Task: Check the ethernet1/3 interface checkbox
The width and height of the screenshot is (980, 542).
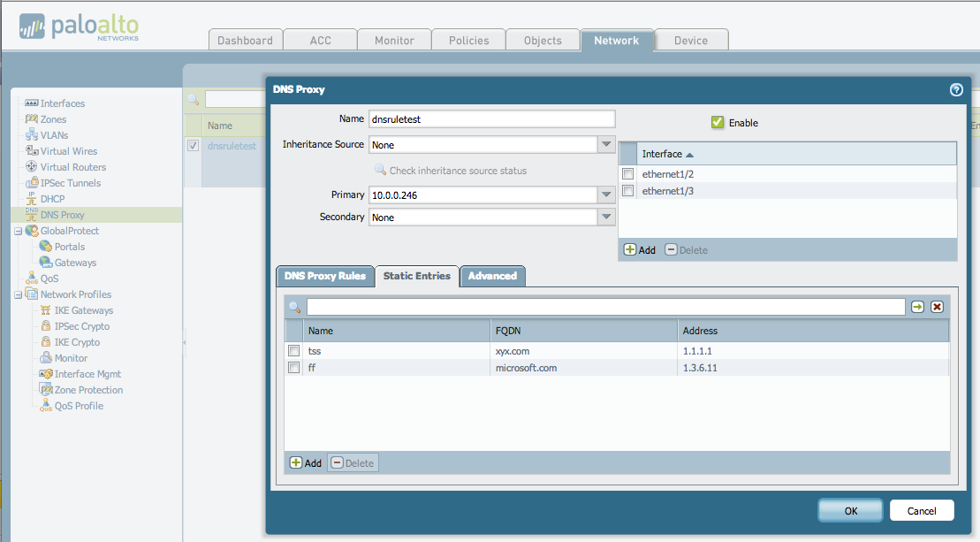Action: click(x=628, y=190)
